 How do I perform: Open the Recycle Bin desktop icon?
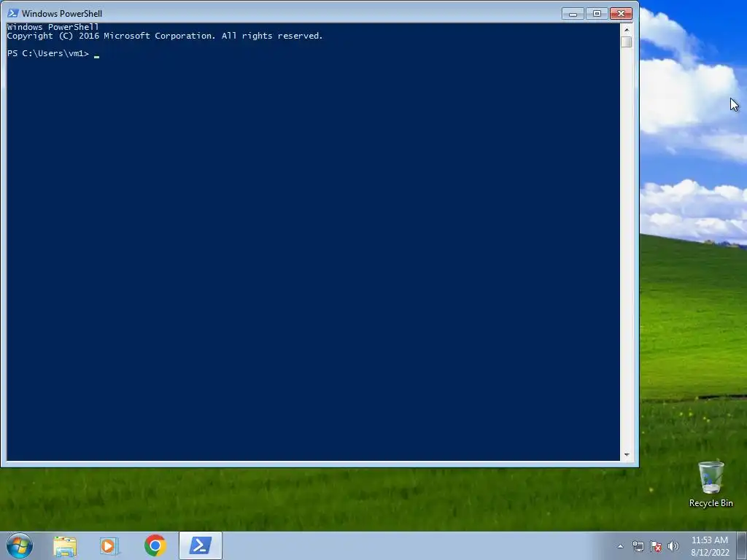tap(711, 484)
